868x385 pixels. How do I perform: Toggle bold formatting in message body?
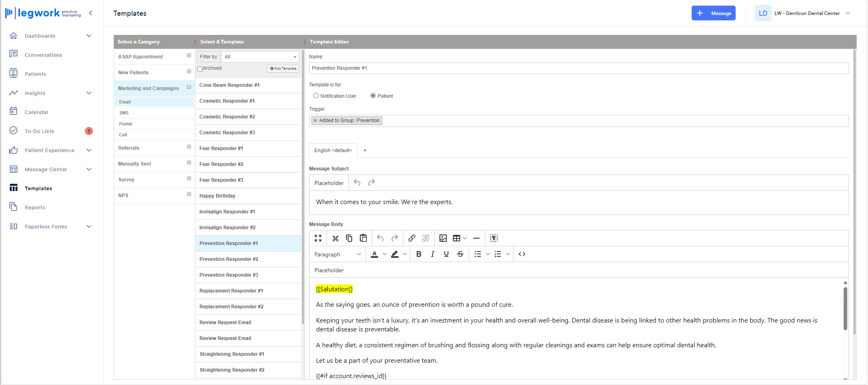point(419,254)
